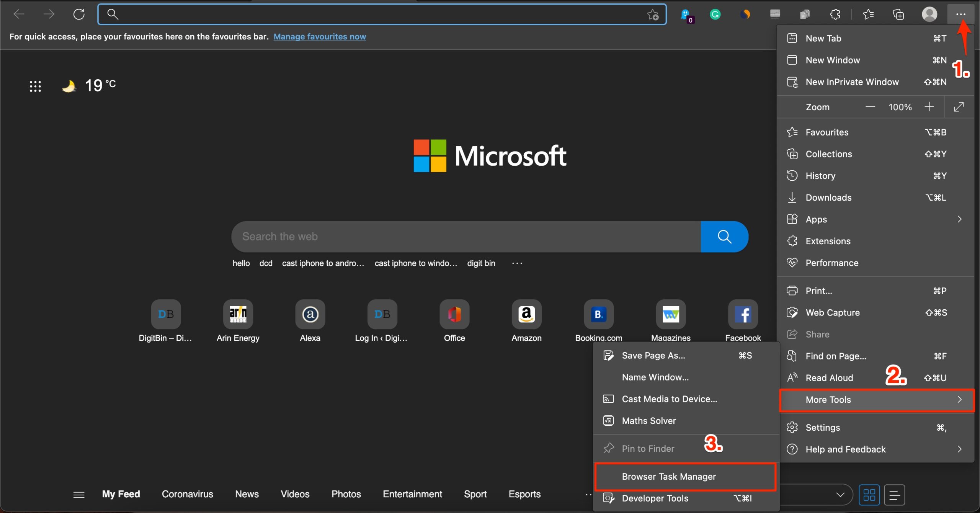Click the 'hello' recent search
This screenshot has width=980, height=513.
(x=241, y=263)
